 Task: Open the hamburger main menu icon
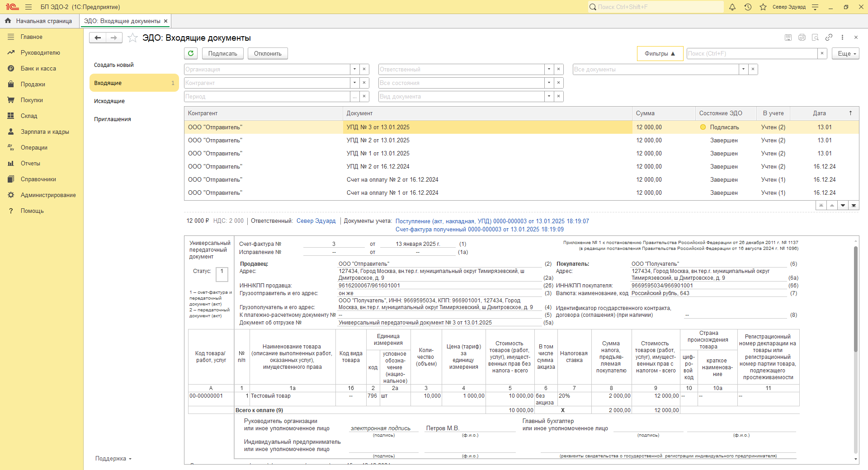tap(28, 7)
